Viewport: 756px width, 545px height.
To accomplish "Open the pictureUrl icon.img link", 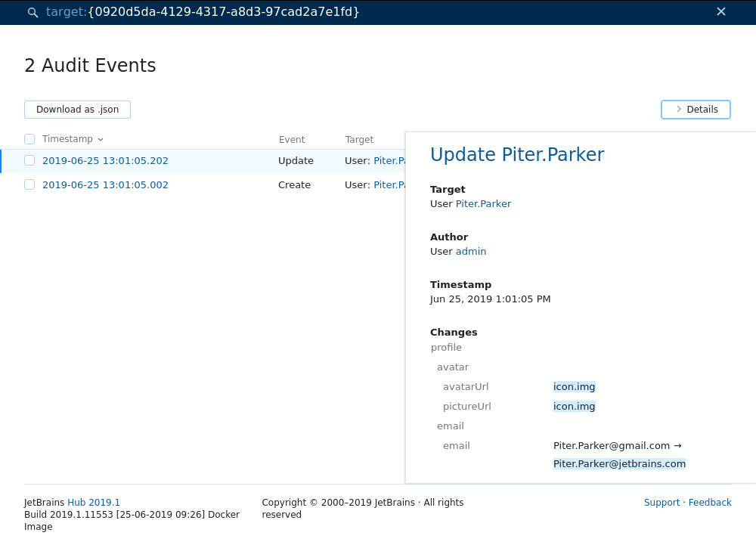I will tap(574, 406).
